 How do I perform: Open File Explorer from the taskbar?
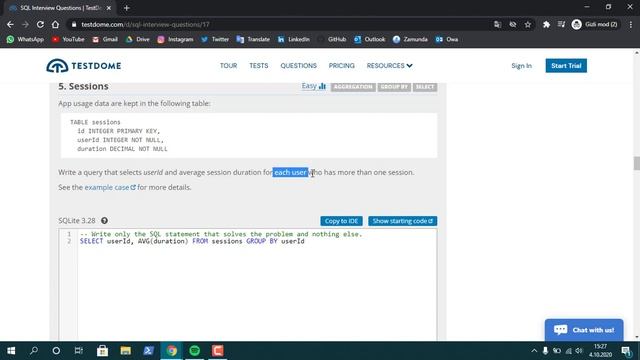tap(125, 351)
